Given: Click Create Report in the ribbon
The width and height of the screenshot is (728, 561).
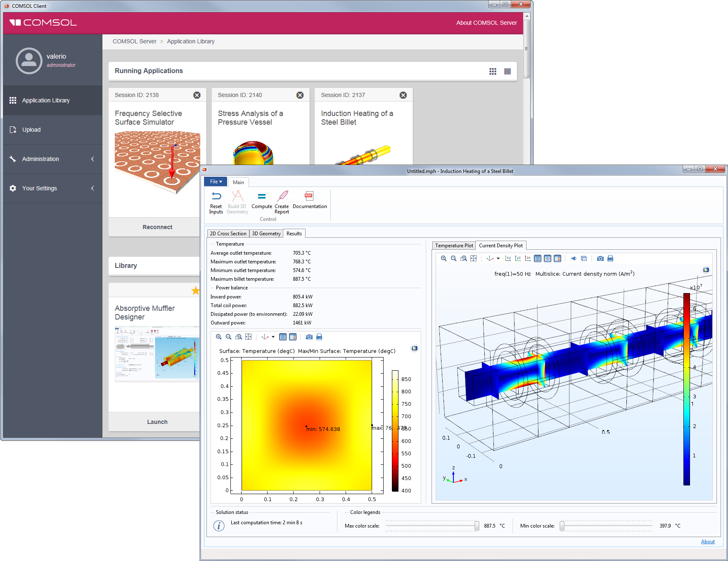Looking at the screenshot, I should [282, 202].
